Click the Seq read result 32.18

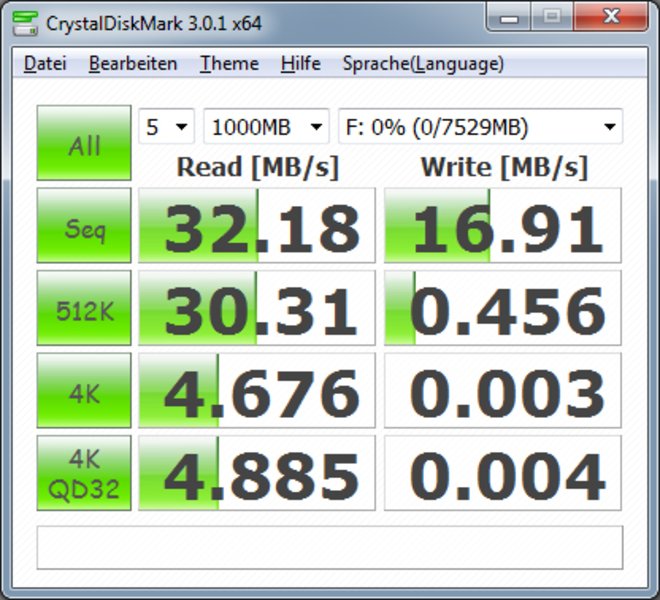(257, 225)
